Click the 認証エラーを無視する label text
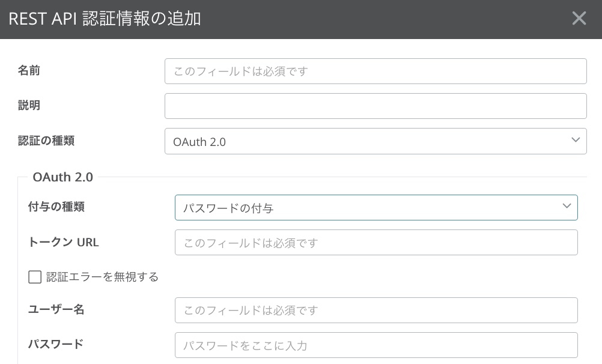This screenshot has width=602, height=364. (102, 277)
